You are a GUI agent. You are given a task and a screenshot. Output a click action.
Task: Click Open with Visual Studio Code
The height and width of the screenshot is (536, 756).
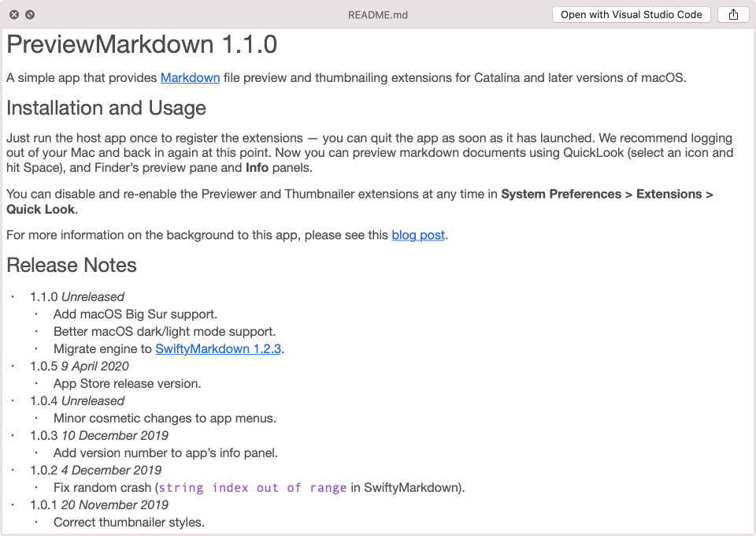pos(632,15)
